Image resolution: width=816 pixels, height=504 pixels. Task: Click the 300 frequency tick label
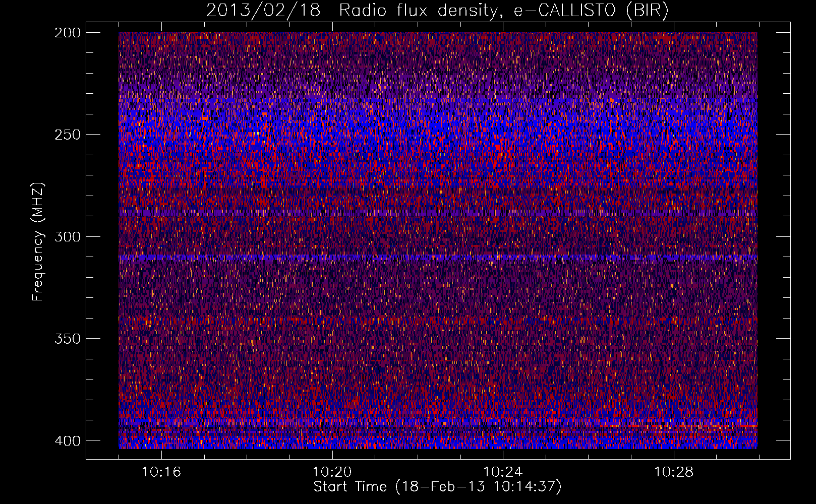(68, 237)
